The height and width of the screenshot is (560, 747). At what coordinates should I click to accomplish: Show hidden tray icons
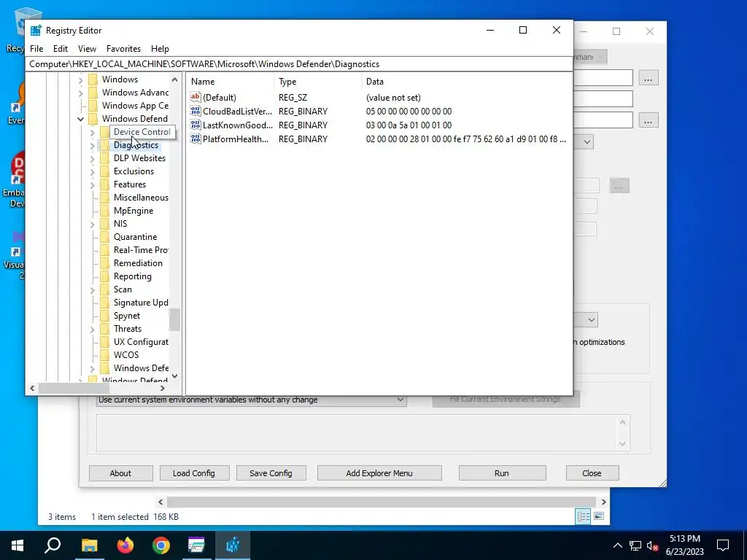point(617,545)
